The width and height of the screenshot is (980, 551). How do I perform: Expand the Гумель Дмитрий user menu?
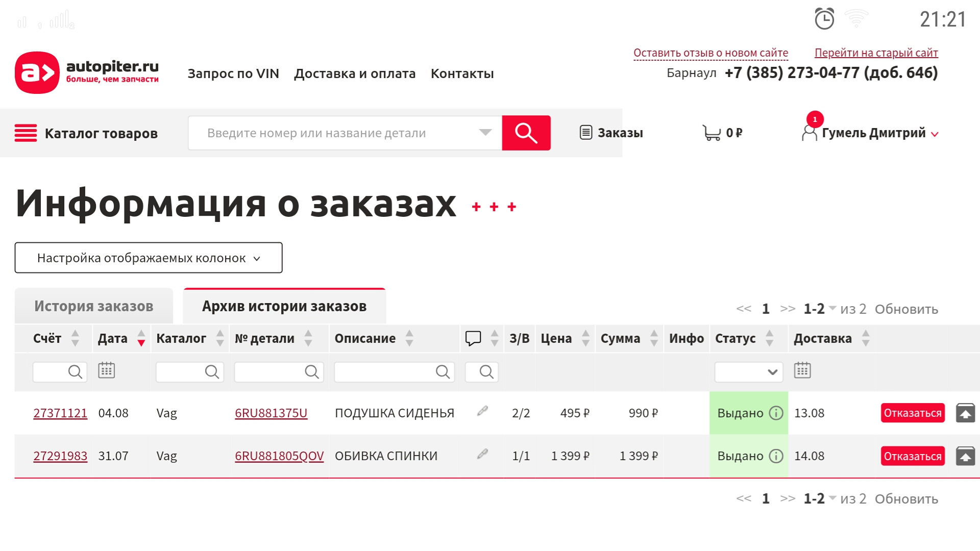click(x=873, y=133)
